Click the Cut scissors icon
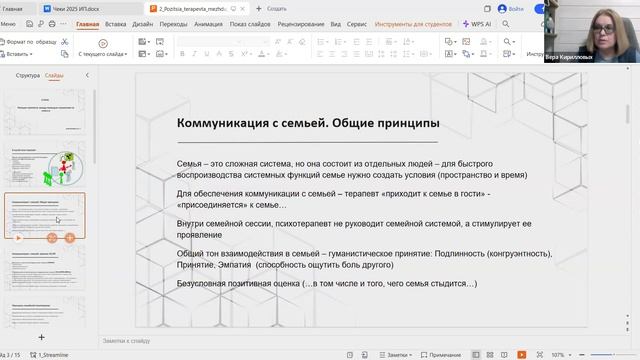Screen dimensions: 640x360 [x=64, y=42]
